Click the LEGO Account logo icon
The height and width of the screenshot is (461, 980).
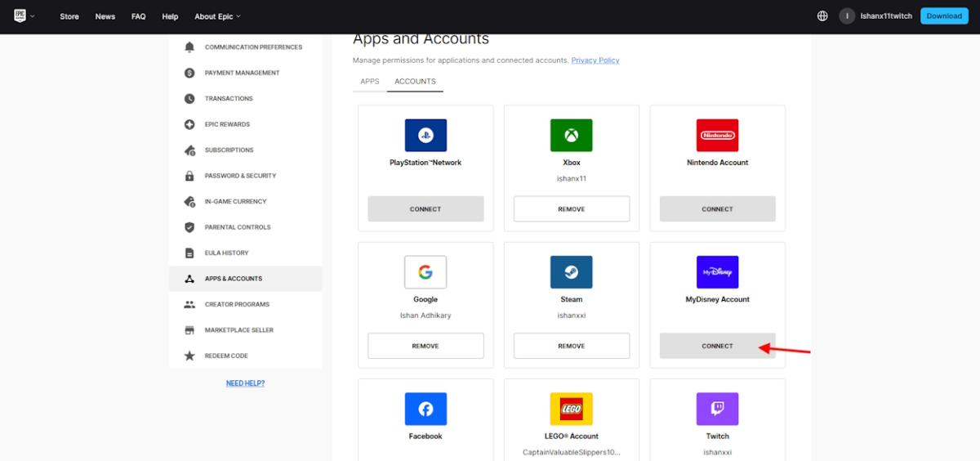[x=571, y=409]
